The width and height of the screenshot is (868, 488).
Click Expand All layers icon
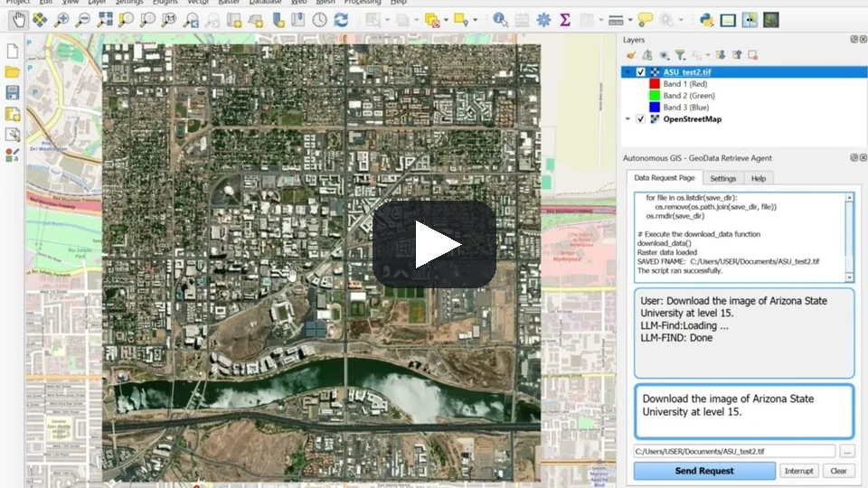pos(721,55)
